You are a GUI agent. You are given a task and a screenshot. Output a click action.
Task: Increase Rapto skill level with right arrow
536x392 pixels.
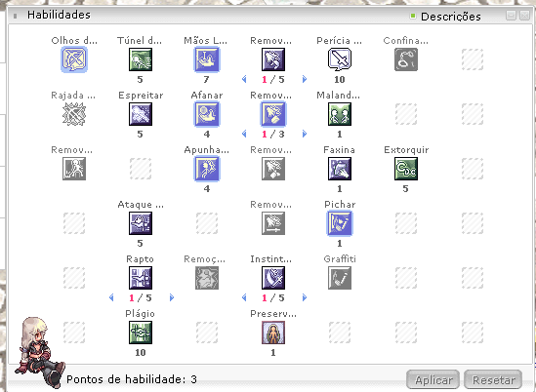point(172,297)
